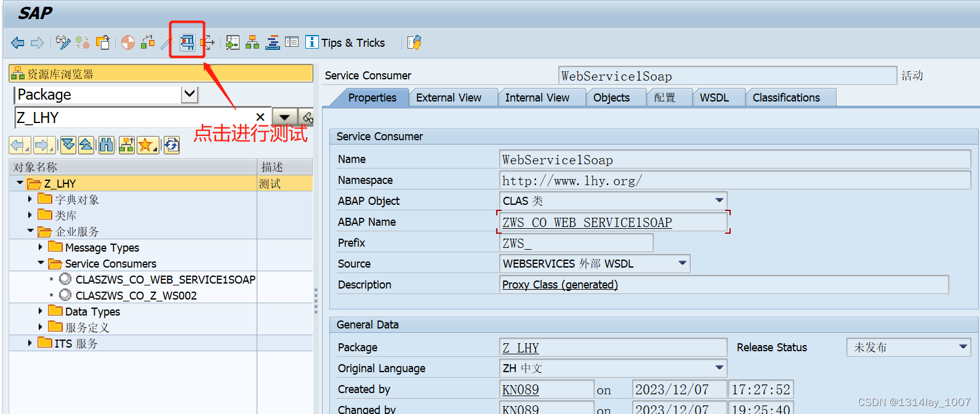Open the Package object type dropdown
The image size is (980, 414).
tap(190, 94)
